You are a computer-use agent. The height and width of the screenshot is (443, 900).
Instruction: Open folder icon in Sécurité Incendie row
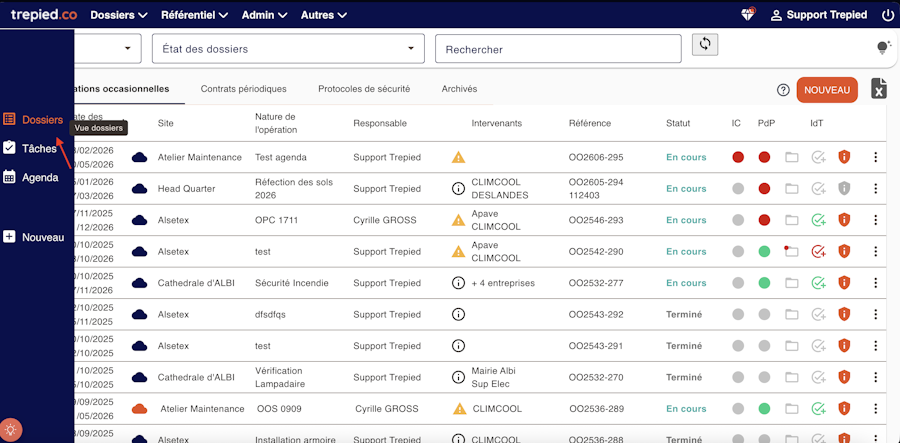click(x=792, y=283)
